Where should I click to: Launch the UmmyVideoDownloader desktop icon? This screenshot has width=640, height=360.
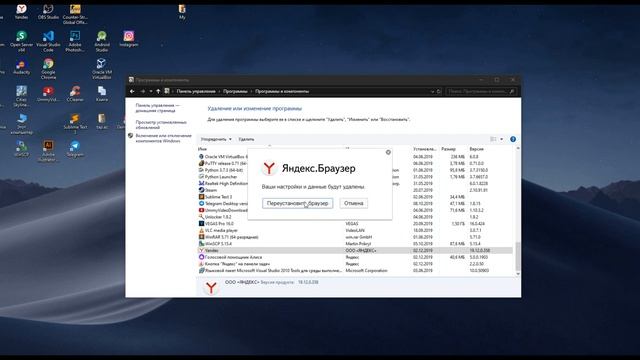48,94
